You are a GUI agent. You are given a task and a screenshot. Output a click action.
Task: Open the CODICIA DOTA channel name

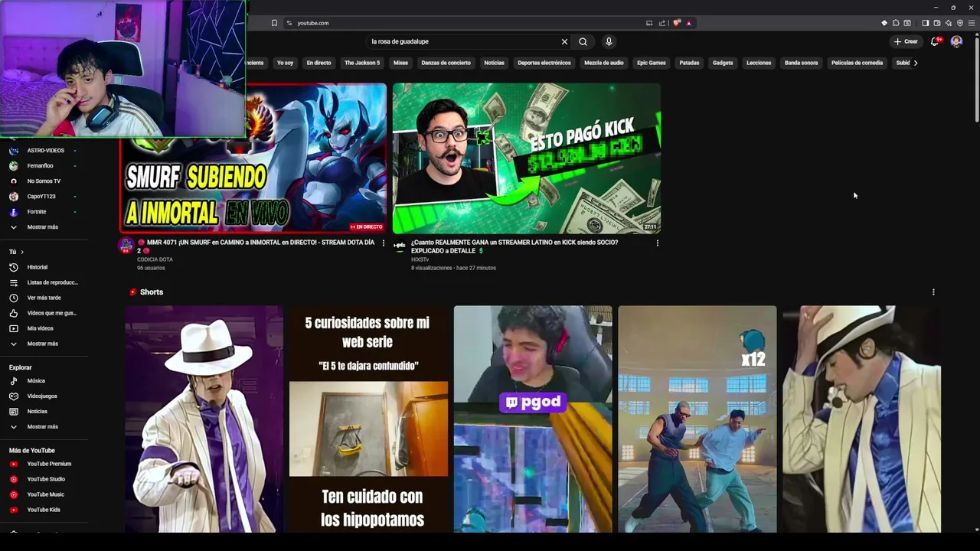coord(155,259)
